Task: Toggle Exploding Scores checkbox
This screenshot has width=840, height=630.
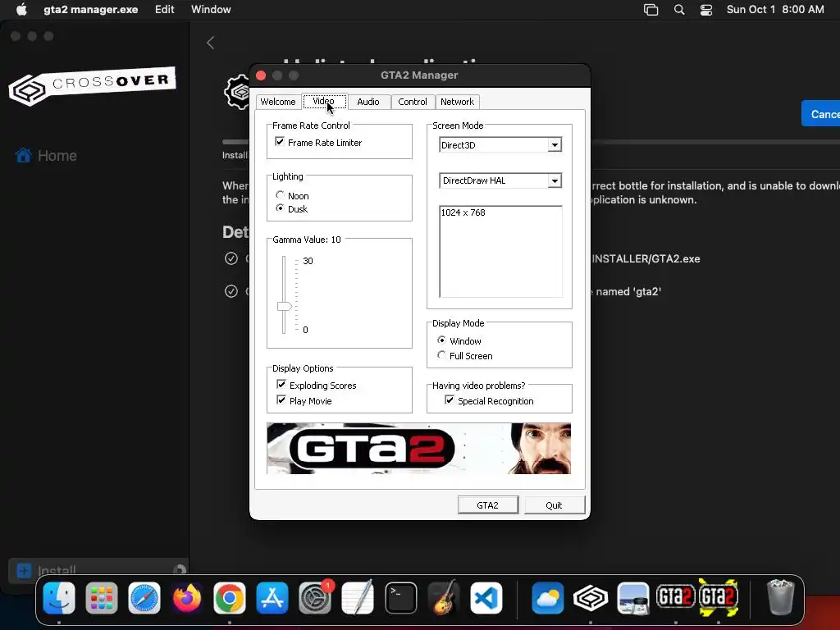Action: click(281, 385)
